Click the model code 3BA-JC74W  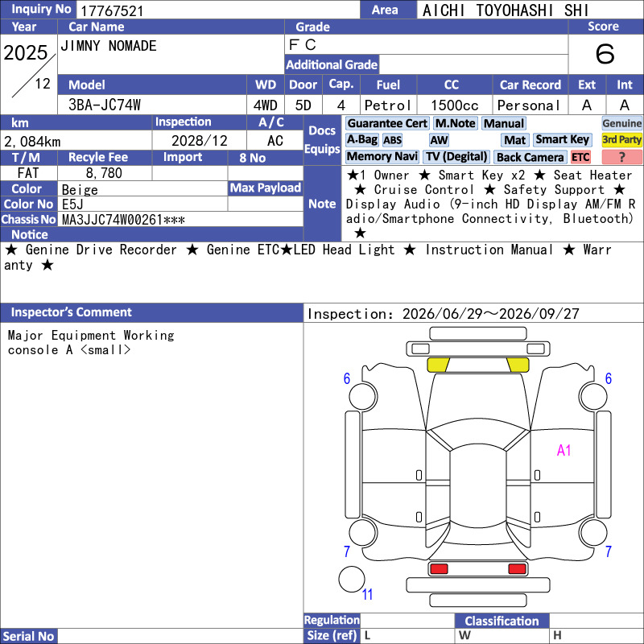click(x=105, y=105)
